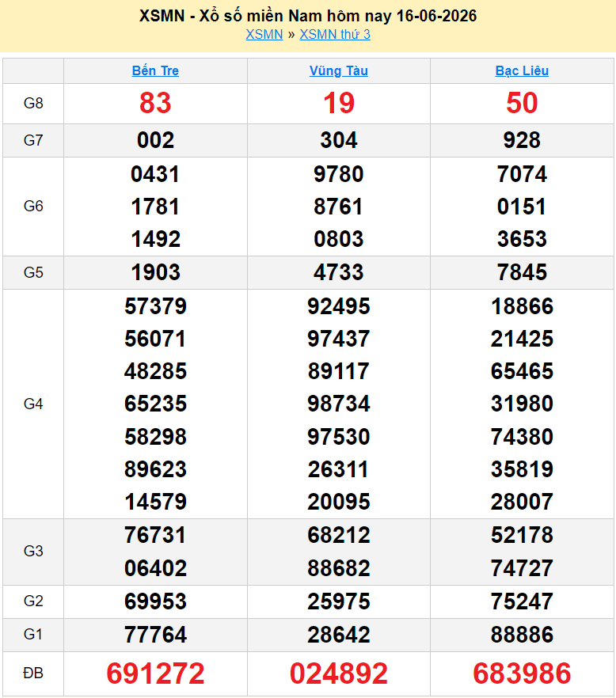Click G4 number 92495
Image resolution: width=616 pixels, height=698 pixels.
point(339,306)
